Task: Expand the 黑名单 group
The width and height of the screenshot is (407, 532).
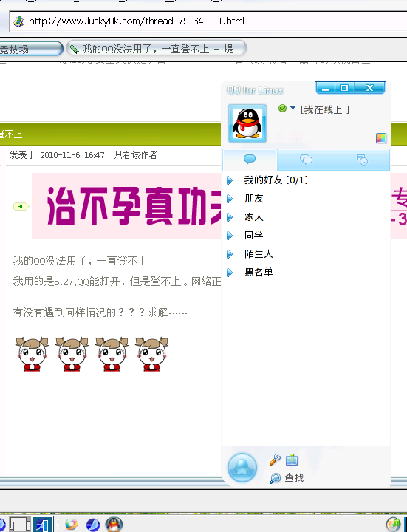Action: [x=230, y=273]
